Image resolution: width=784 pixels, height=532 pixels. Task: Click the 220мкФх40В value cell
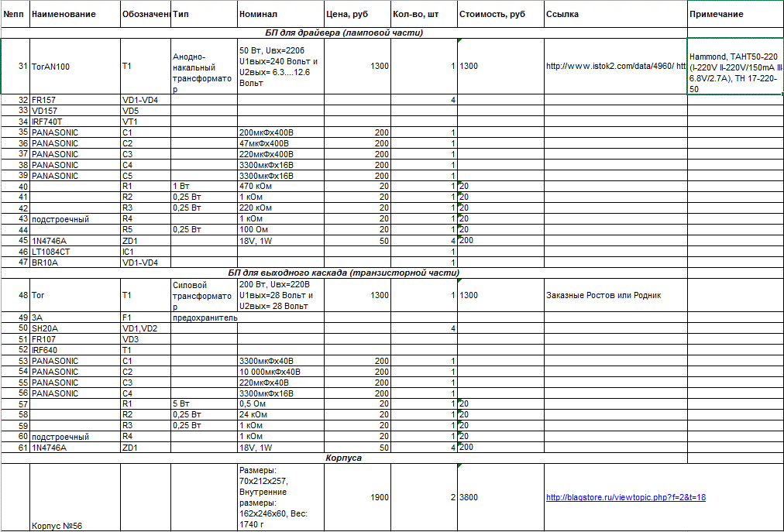(x=281, y=383)
